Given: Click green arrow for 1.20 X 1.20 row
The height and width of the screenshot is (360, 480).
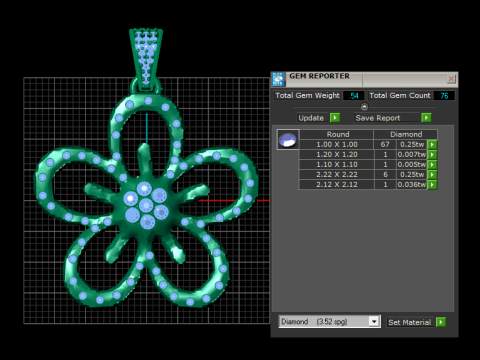Looking at the screenshot, I should coord(432,155).
